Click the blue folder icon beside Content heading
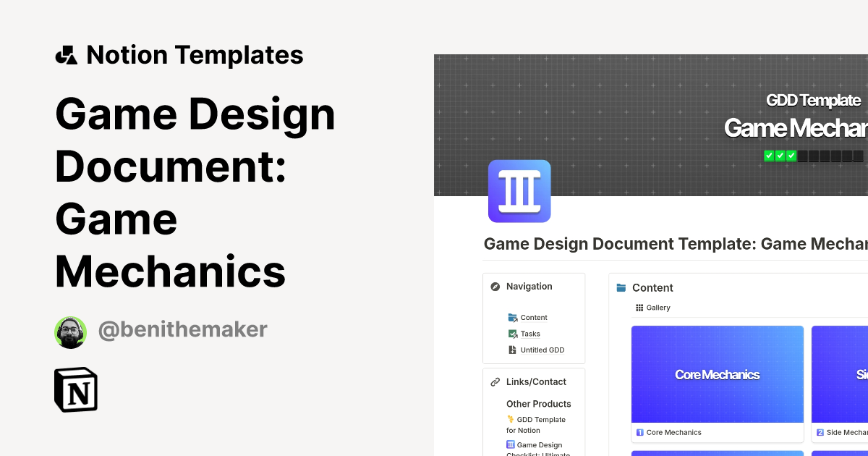Screen dimensions: 868x456 click(621, 287)
